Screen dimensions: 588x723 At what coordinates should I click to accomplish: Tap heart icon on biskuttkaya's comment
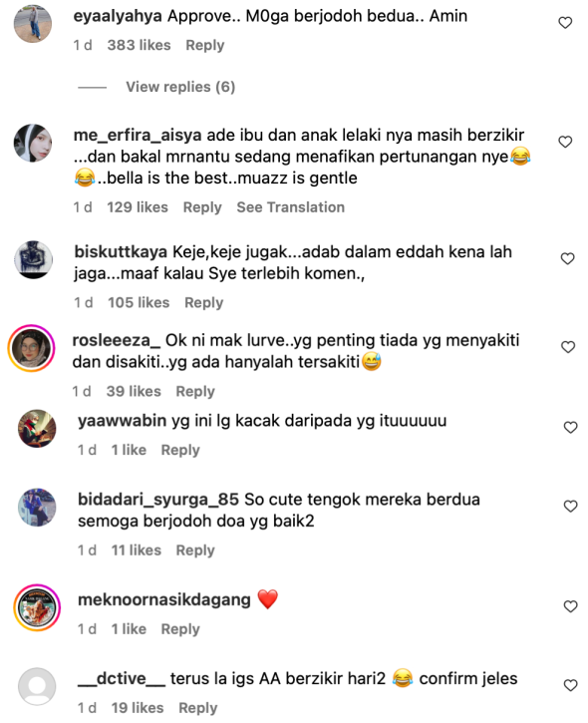pyautogui.click(x=567, y=258)
